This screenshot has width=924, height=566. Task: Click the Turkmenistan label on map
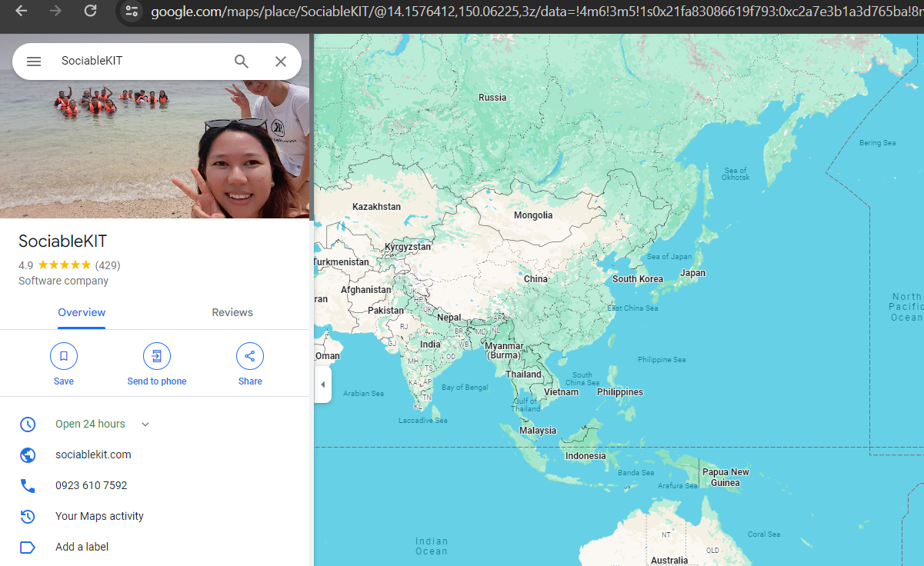[x=342, y=262]
